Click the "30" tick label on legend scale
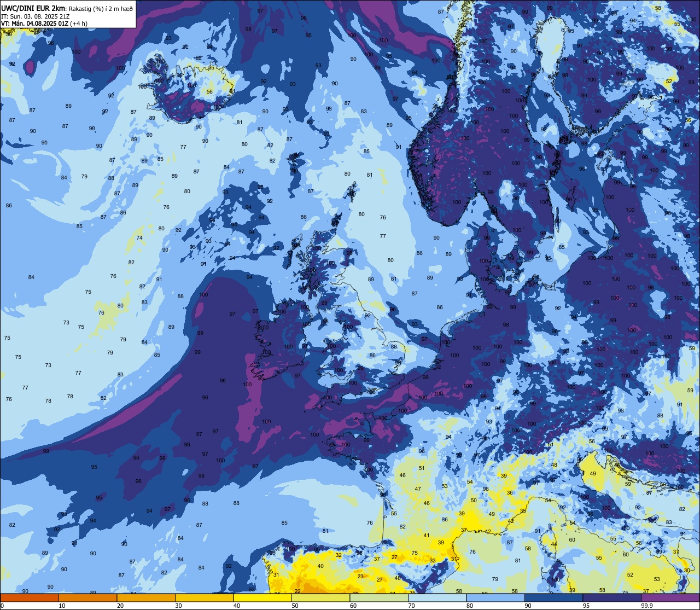This screenshot has height=610, width=700. [x=178, y=606]
